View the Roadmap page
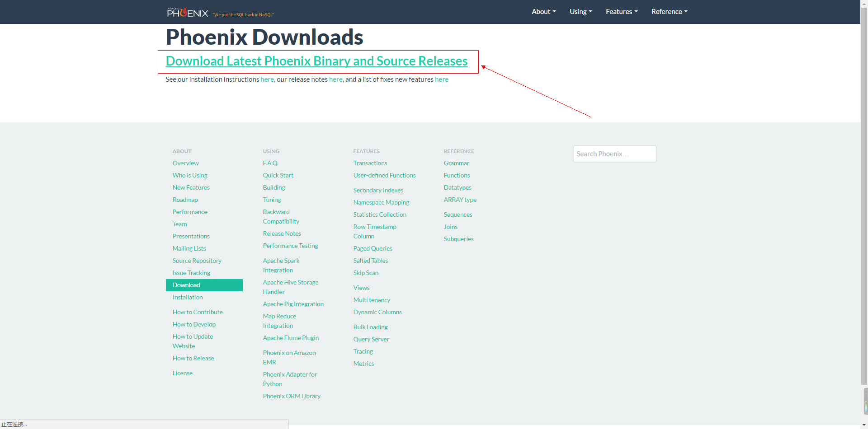Image resolution: width=868 pixels, height=429 pixels. 185,200
